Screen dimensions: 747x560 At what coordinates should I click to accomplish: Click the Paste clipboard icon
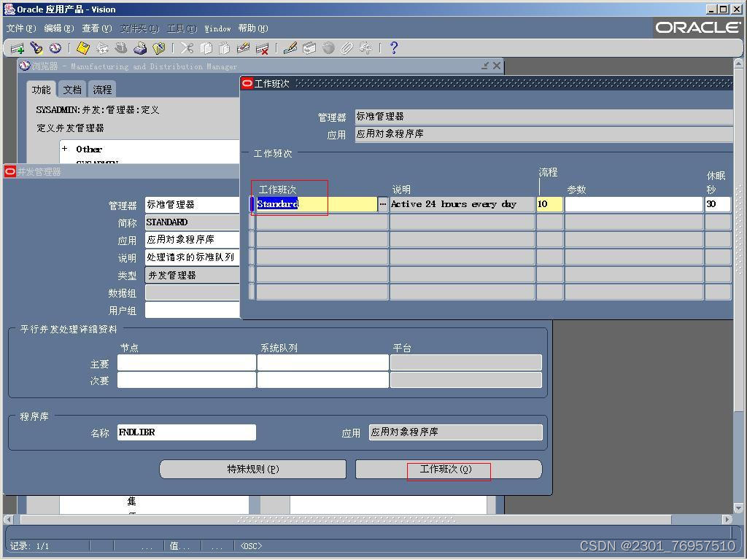pos(225,48)
